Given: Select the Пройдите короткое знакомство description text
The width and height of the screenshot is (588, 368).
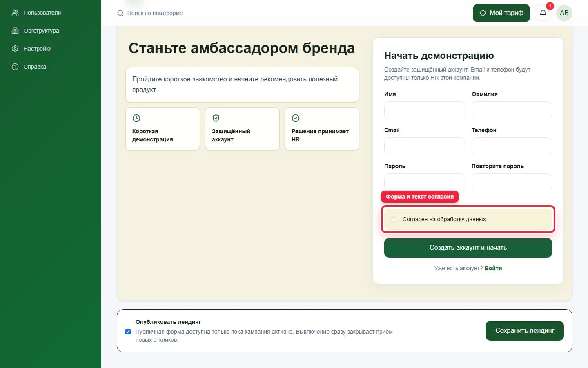Looking at the screenshot, I should coord(235,84).
